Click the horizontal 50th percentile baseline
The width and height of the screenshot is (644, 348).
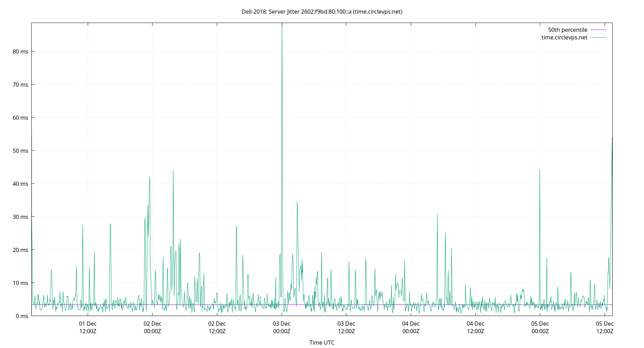click(209, 304)
